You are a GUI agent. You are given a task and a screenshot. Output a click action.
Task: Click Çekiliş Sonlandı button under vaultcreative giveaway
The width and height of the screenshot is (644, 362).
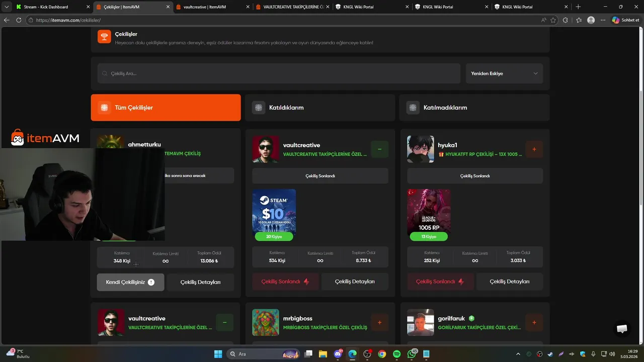(x=285, y=282)
